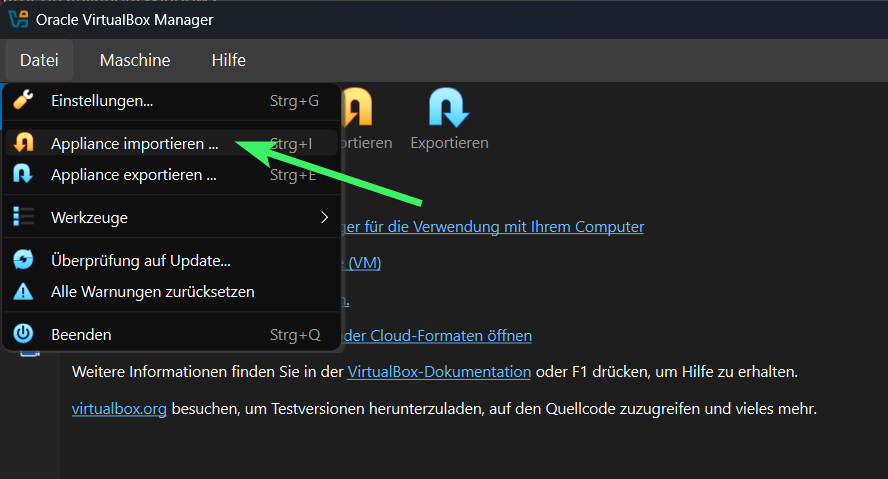Click the orange import arrow menu icon

pos(23,144)
